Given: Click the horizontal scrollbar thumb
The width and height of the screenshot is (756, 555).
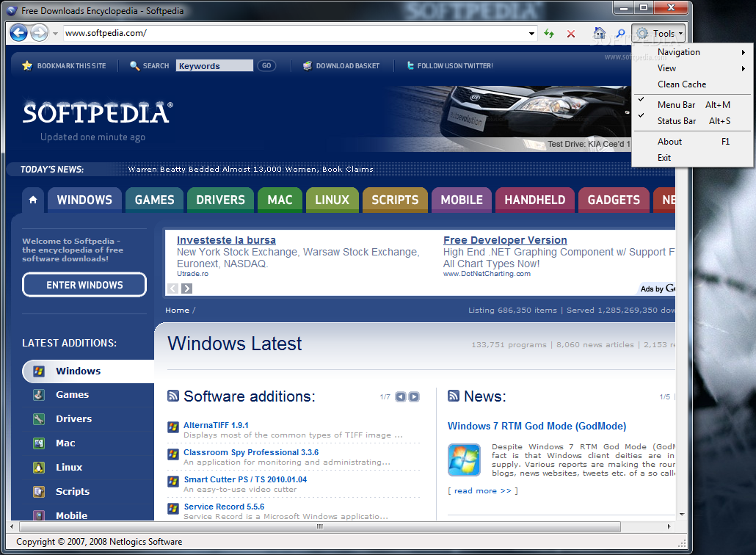Looking at the screenshot, I should click(x=319, y=526).
